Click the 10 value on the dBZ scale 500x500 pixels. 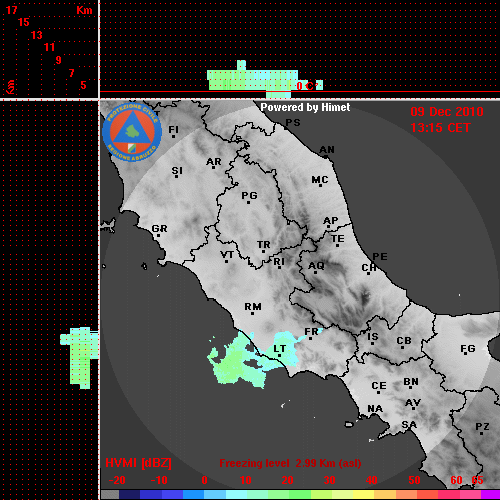[x=246, y=480]
